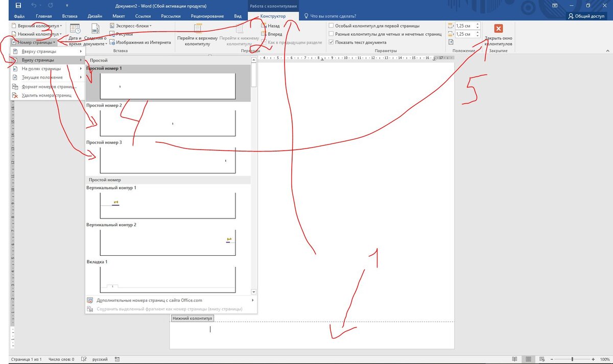Image resolution: width=613 pixels, height=364 pixels.
Task: Click the spell-check proofing icon
Action: tap(83, 359)
